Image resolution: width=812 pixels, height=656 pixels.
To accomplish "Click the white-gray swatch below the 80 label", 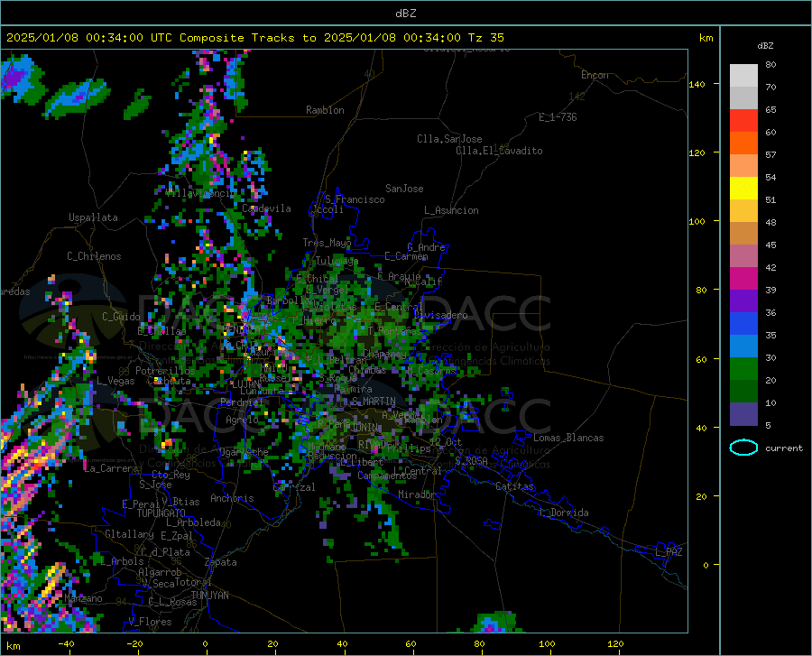I will [x=743, y=76].
